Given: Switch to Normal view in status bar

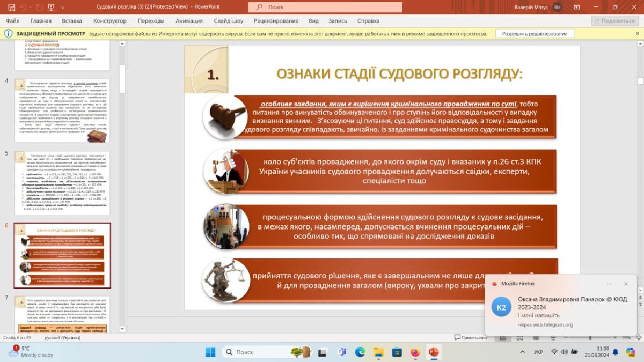Looking at the screenshot, I should pyautogui.click(x=503, y=338).
